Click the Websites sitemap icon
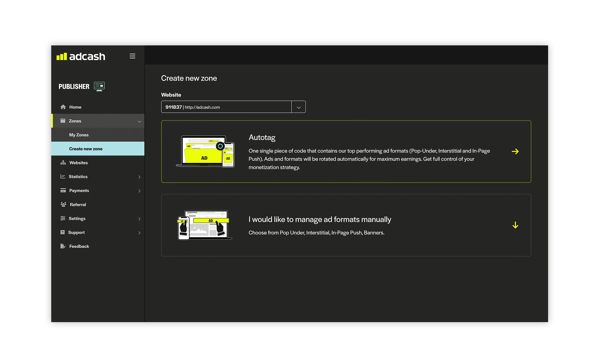 pos(63,163)
